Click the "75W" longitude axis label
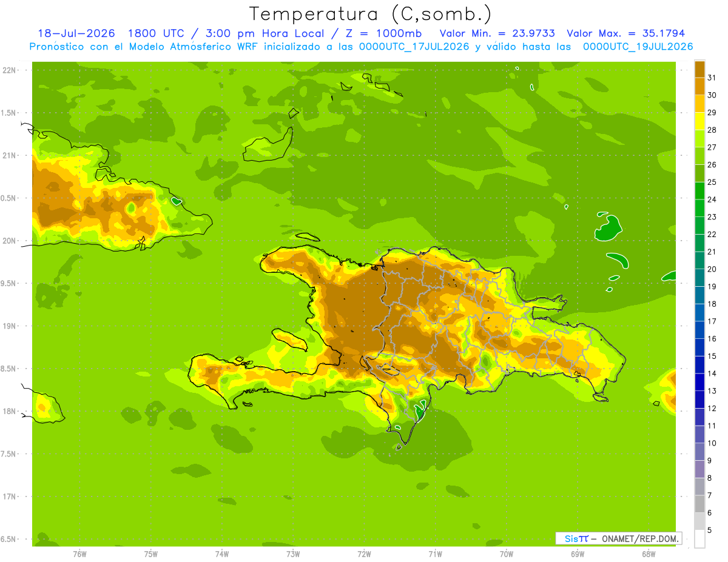Viewport: 728px width, 562px height. pyautogui.click(x=150, y=554)
